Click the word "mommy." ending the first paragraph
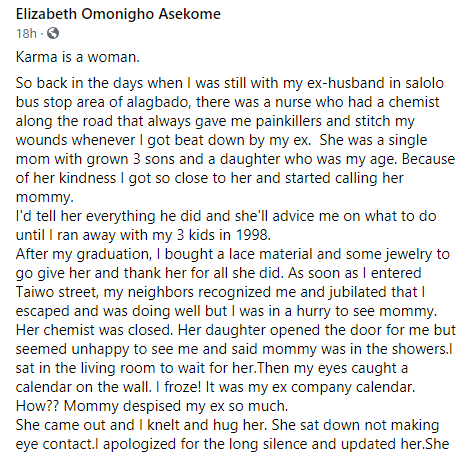 pyautogui.click(x=45, y=197)
